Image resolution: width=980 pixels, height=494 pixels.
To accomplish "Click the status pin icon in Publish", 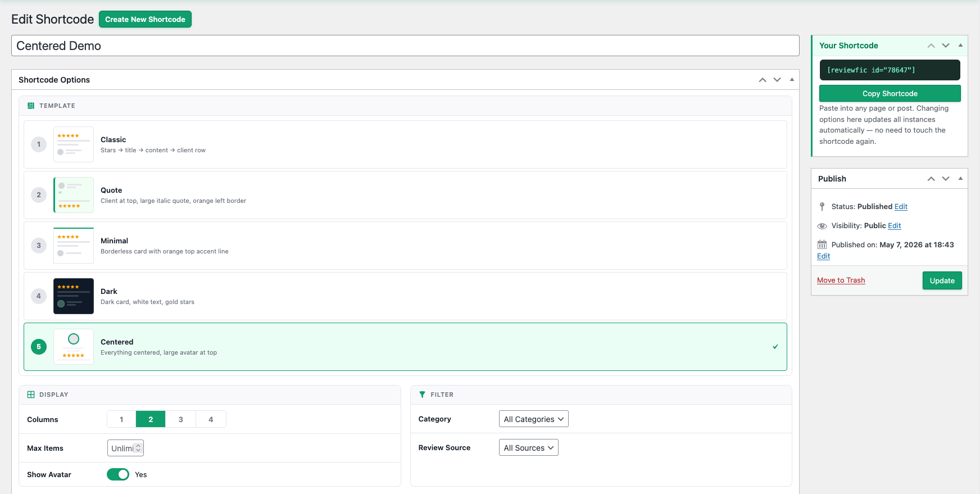I will (822, 207).
